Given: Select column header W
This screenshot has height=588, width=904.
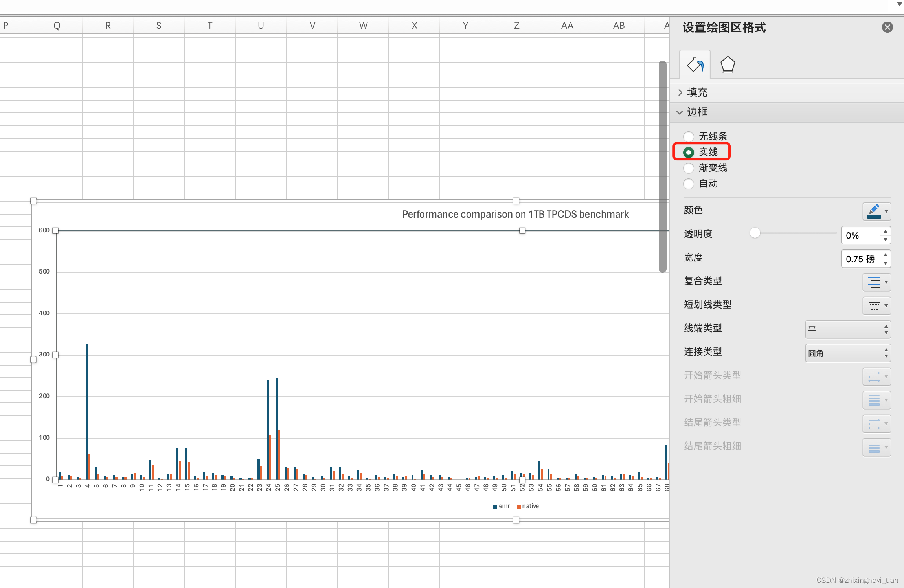Looking at the screenshot, I should coord(363,26).
